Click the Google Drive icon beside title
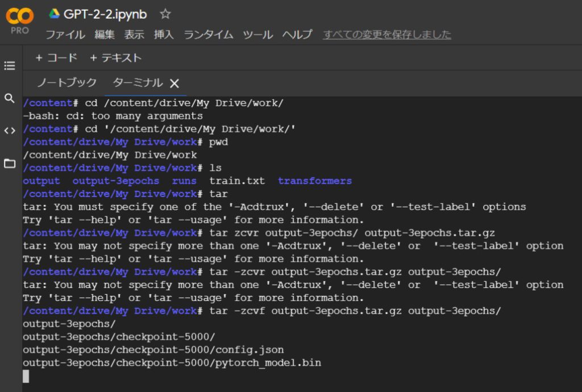This screenshot has width=582, height=392. (55, 14)
